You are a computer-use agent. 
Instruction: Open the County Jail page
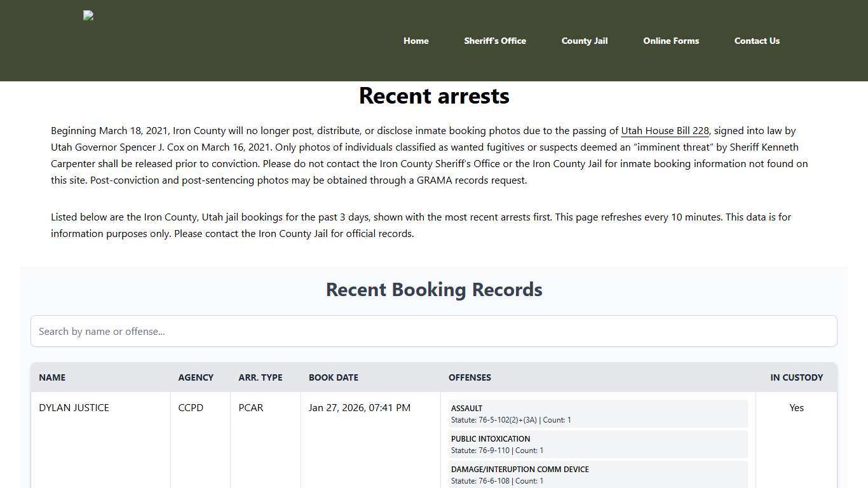coord(584,41)
